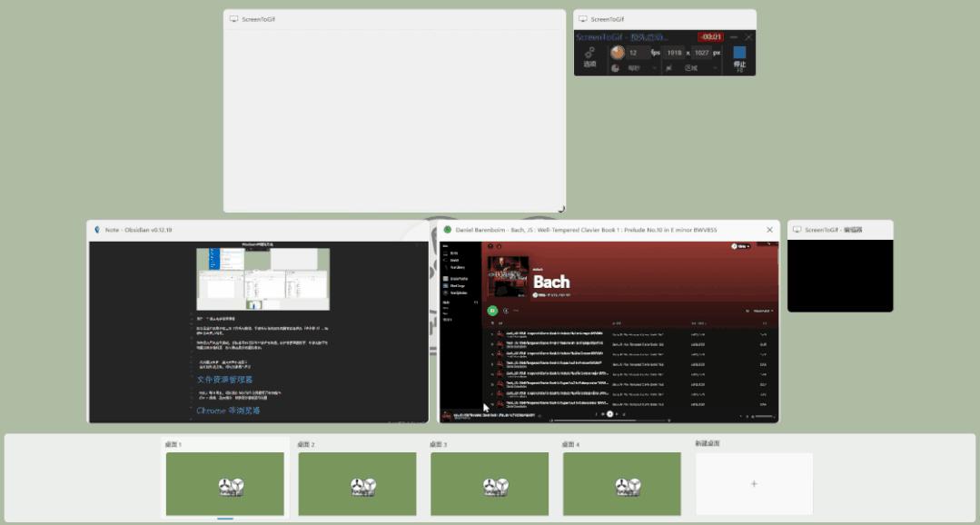
Task: Switch to 桌面 4 desktop thumbnail
Action: click(622, 484)
